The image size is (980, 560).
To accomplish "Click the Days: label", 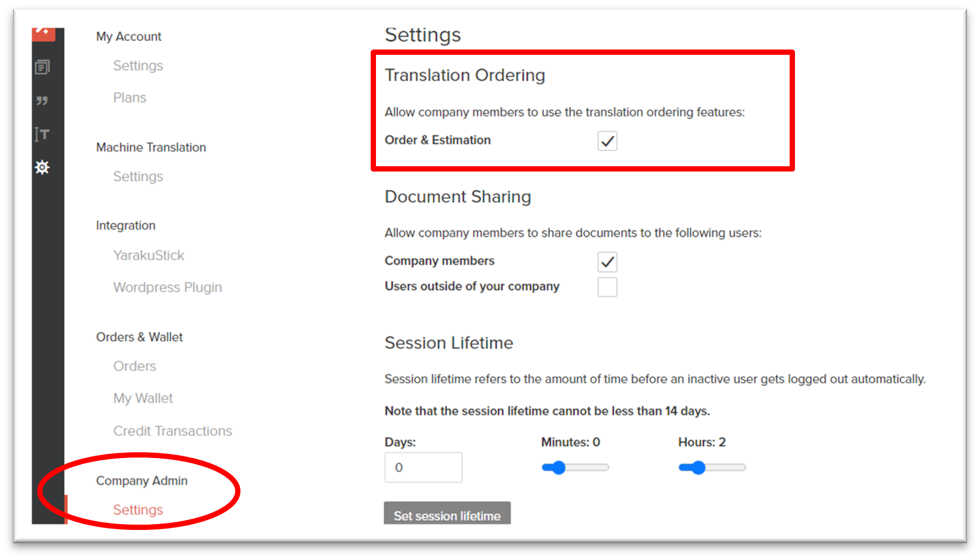I will tap(400, 443).
